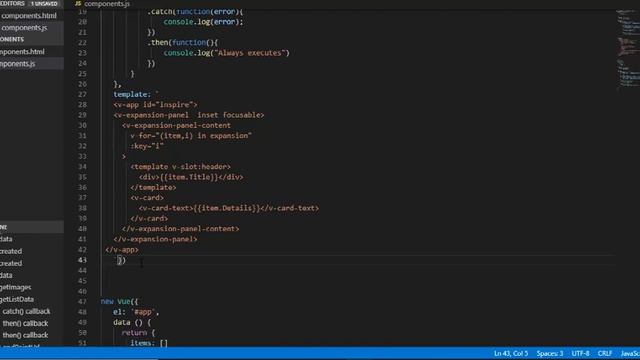This screenshot has width=640, height=360.
Task: Click the v-slot:header template tag
Action: pos(180,167)
